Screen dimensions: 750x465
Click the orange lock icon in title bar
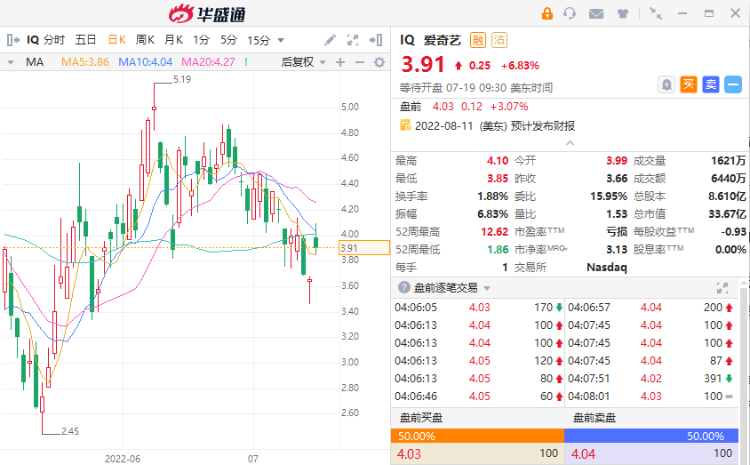(x=547, y=13)
